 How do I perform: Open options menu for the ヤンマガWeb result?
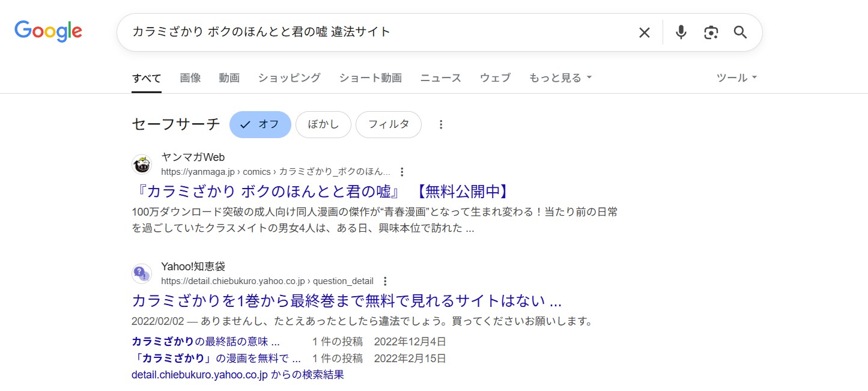pos(401,171)
